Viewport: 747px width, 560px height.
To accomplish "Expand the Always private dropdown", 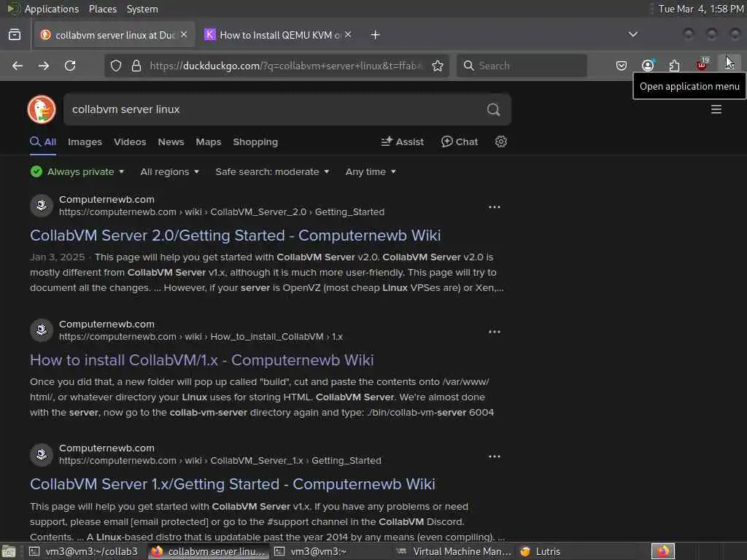I will [77, 172].
